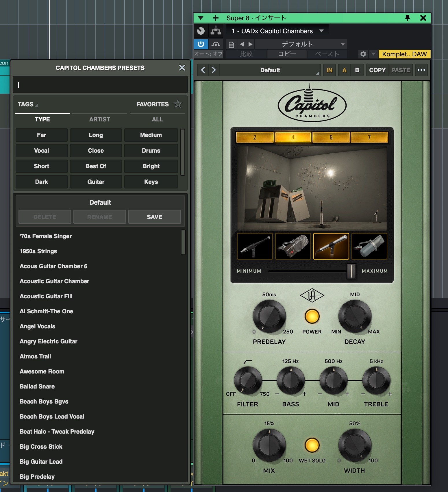Click the DECAY knob
Viewport: 448px width, 492px height.
click(355, 316)
